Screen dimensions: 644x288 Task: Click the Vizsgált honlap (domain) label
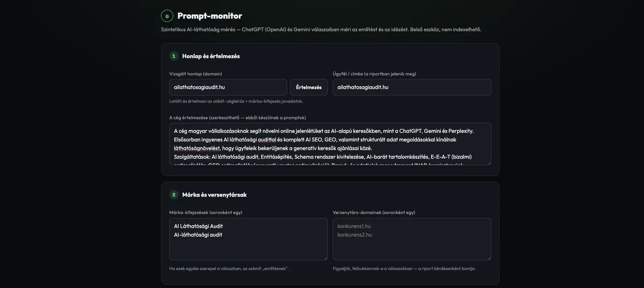(x=195, y=73)
